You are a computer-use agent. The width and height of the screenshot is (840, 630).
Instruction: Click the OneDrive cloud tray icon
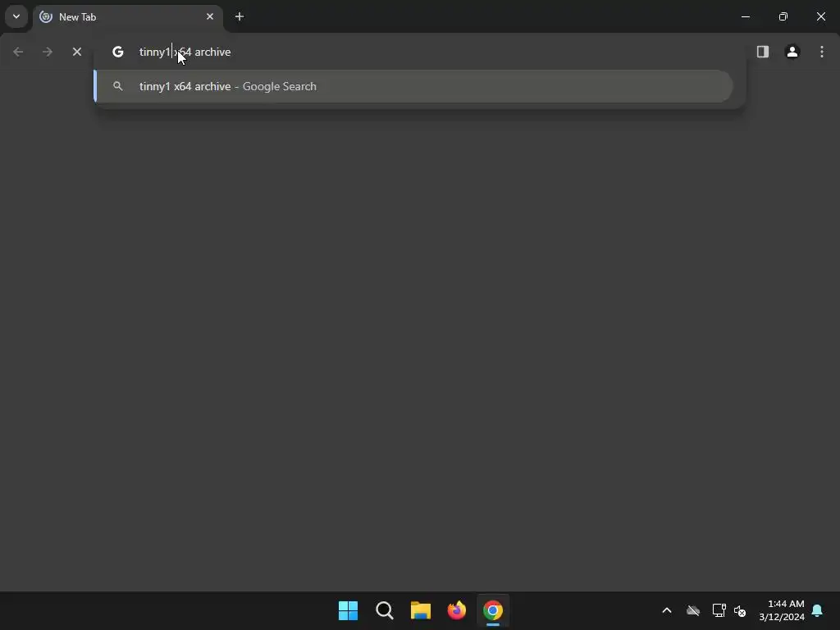point(693,610)
